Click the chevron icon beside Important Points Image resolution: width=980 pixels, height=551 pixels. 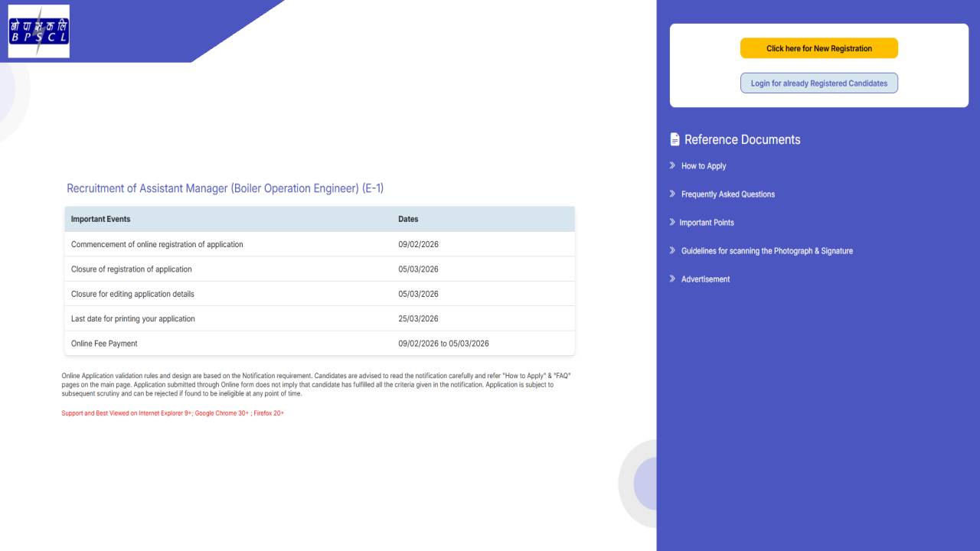click(671, 222)
